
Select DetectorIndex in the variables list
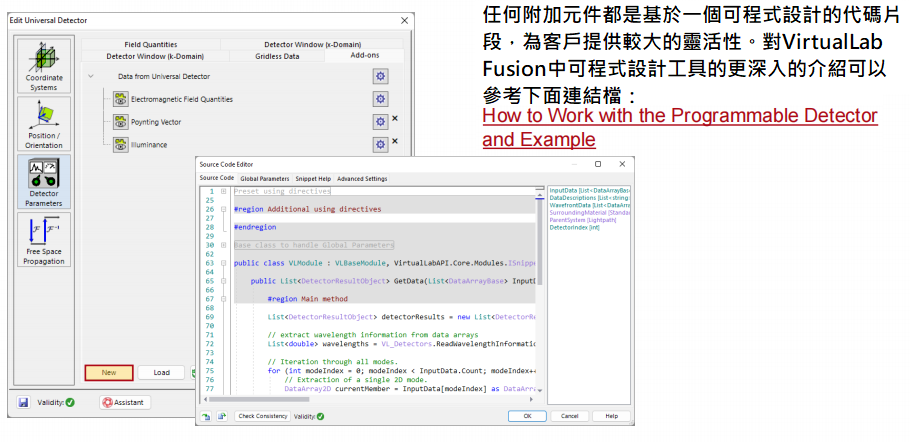tap(575, 228)
